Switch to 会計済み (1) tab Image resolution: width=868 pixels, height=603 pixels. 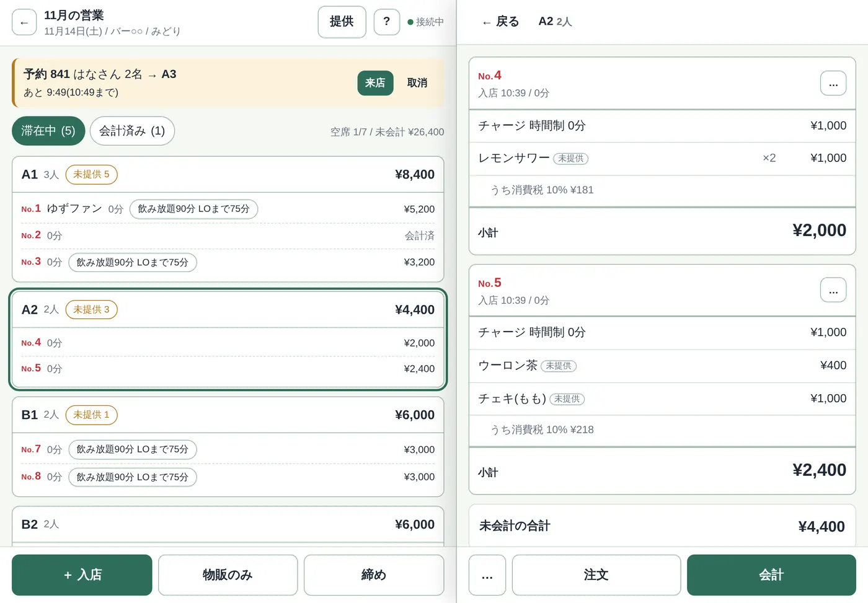(x=132, y=131)
